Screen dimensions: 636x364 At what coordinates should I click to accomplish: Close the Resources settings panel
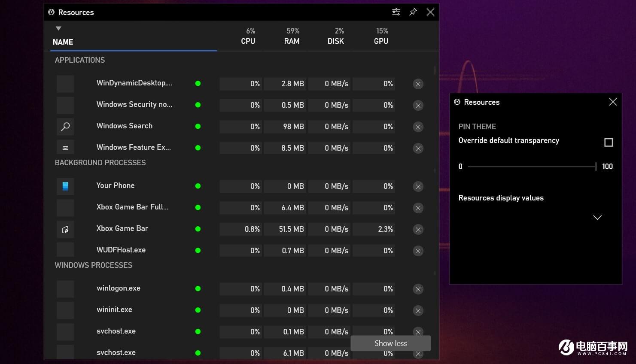[x=613, y=102]
